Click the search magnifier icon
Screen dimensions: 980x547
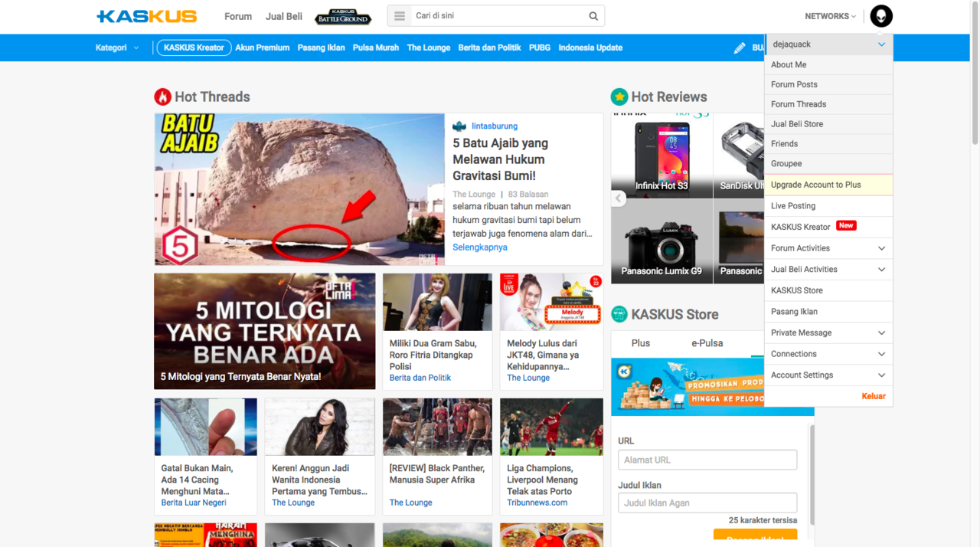click(x=593, y=16)
